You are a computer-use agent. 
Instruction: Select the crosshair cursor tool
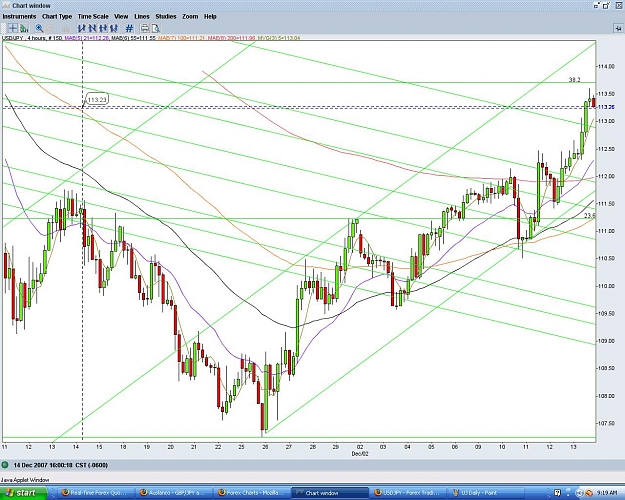pyautogui.click(x=13, y=28)
